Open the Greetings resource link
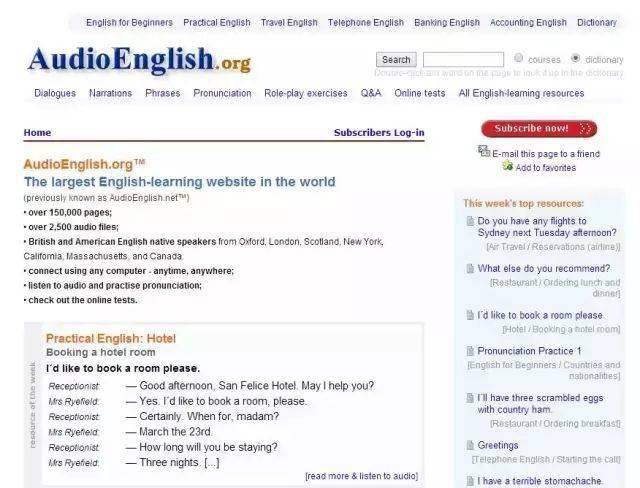640x488 pixels. 498,445
